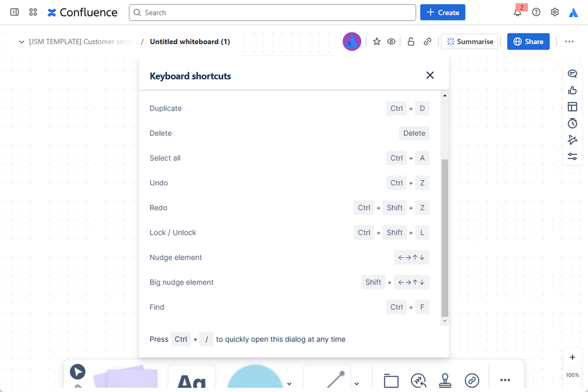
Task: Open restrictions lock icon
Action: [x=411, y=42]
